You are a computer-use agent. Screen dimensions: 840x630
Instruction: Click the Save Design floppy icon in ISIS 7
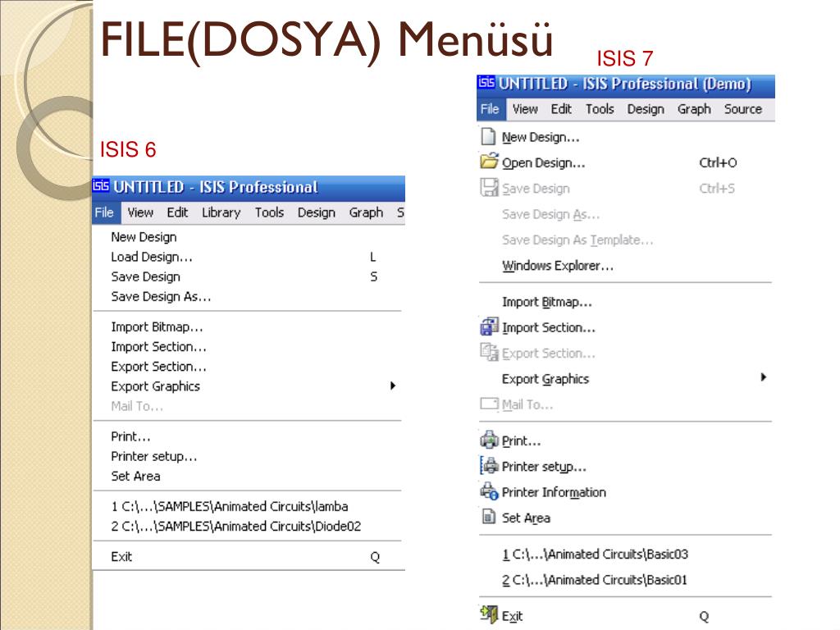(489, 188)
